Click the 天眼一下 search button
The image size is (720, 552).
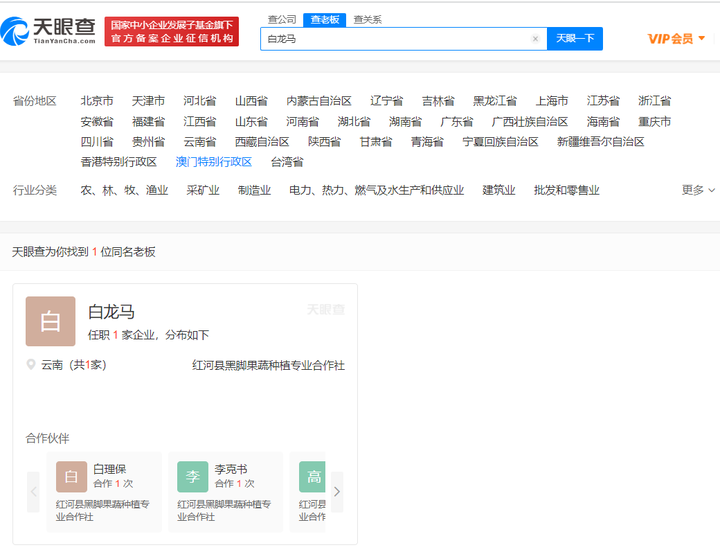click(575, 39)
